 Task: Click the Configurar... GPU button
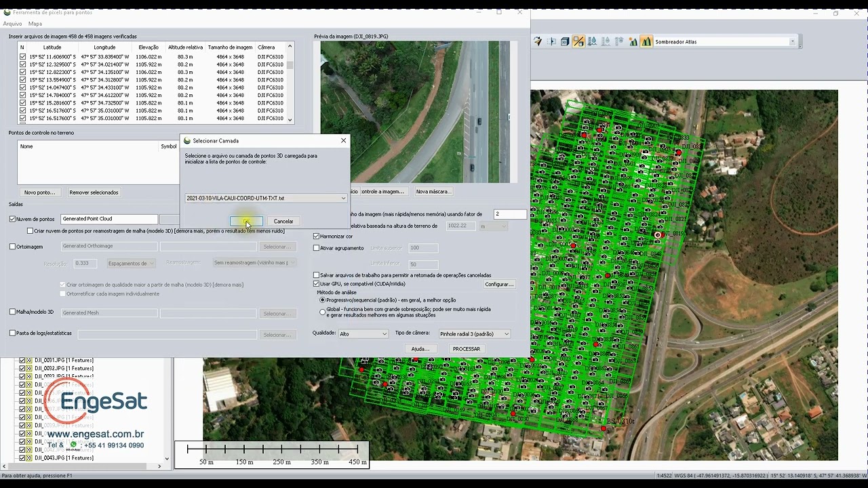point(499,284)
